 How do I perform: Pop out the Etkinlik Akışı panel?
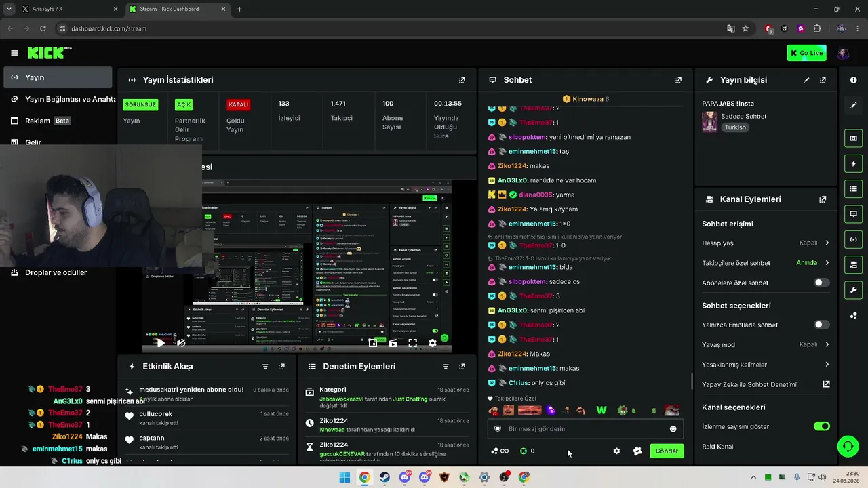click(x=281, y=367)
